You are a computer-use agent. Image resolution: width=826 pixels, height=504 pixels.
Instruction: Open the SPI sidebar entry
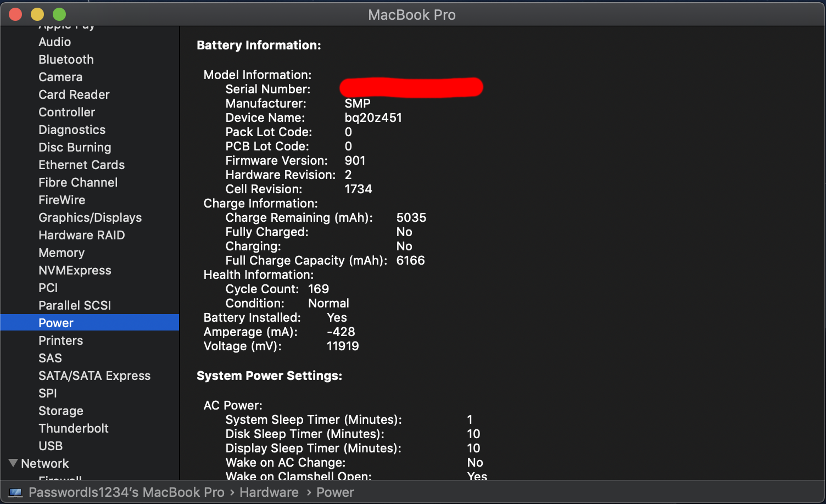click(x=47, y=393)
